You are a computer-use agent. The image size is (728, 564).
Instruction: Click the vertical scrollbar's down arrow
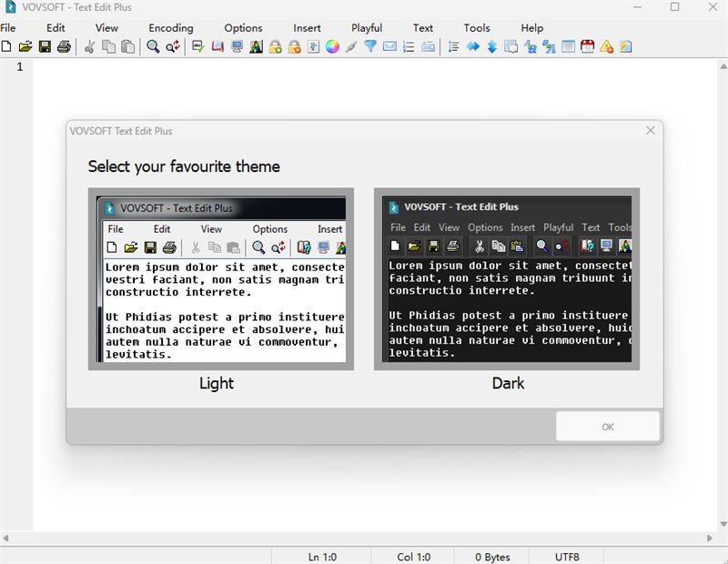coord(723,524)
